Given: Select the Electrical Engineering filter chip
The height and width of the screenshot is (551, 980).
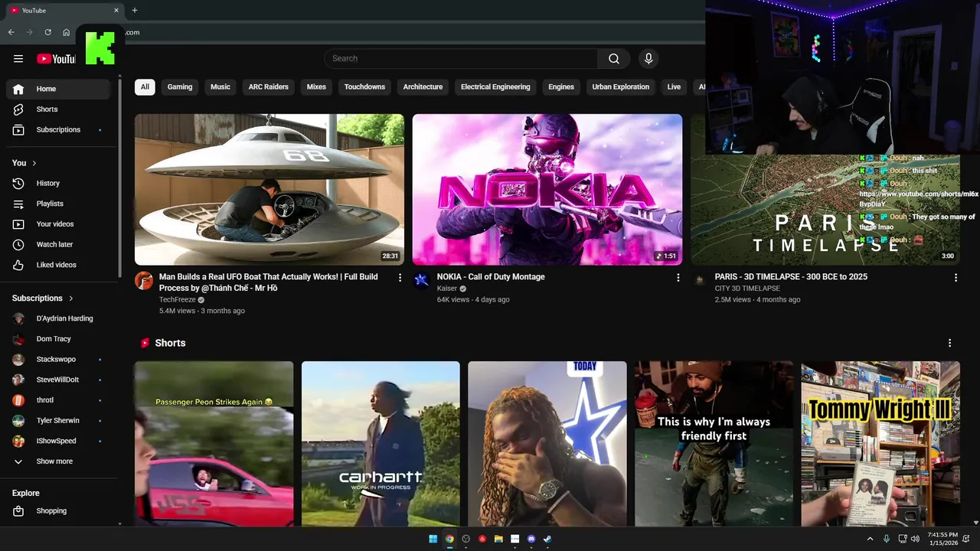Looking at the screenshot, I should tap(495, 87).
